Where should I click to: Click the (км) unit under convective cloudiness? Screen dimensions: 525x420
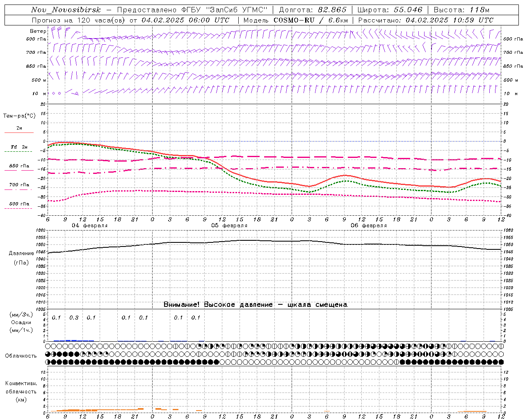click(x=21, y=399)
